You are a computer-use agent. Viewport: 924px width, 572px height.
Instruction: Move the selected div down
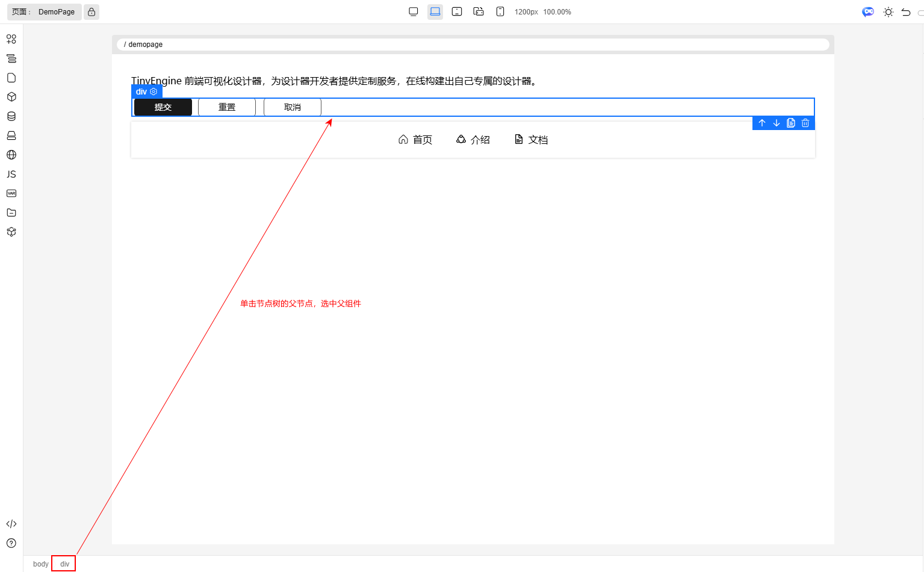777,123
